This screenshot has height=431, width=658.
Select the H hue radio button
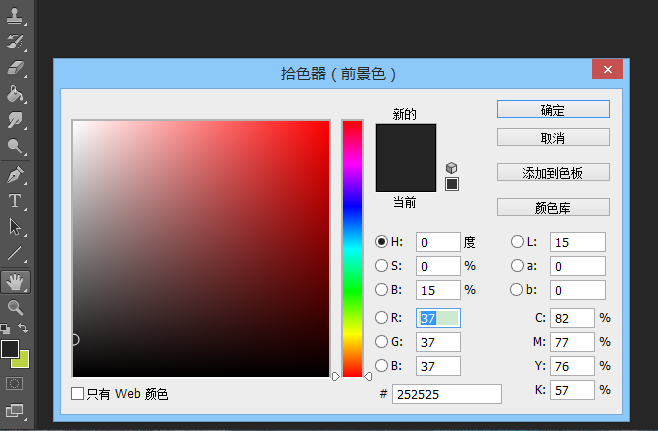[381, 242]
